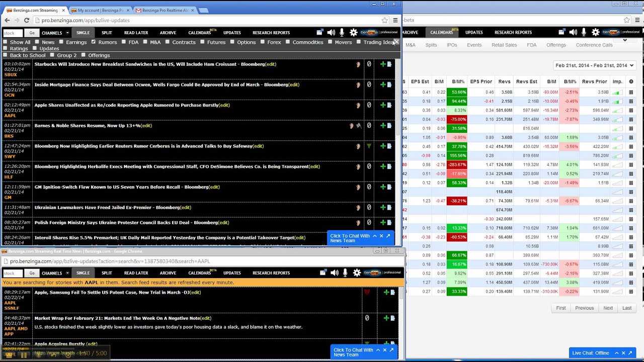
Task: Click the speaker icon in calendar window
Action: [573, 32]
